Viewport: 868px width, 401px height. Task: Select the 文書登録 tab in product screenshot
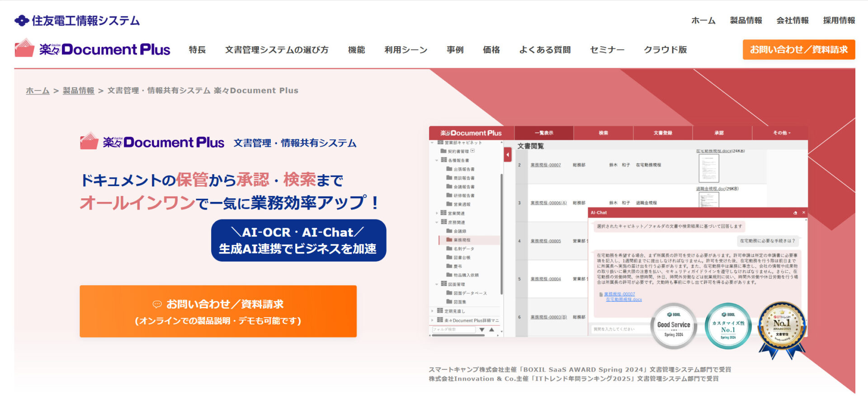tap(663, 133)
